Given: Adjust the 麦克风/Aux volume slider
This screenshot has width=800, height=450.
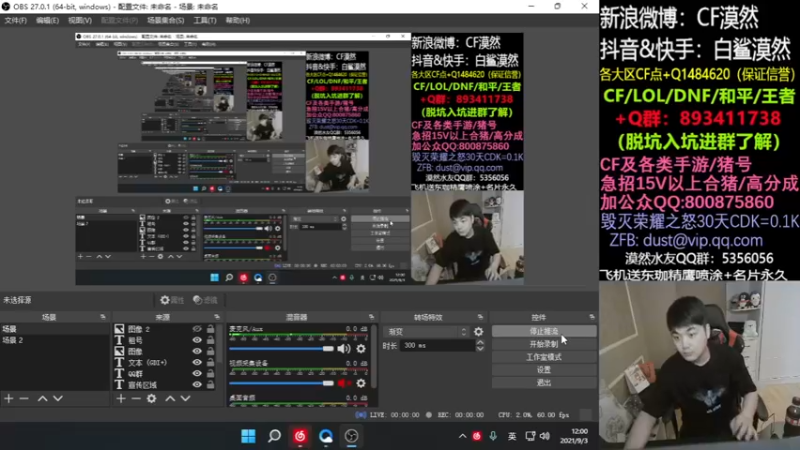Looking at the screenshot, I should click(281, 348).
